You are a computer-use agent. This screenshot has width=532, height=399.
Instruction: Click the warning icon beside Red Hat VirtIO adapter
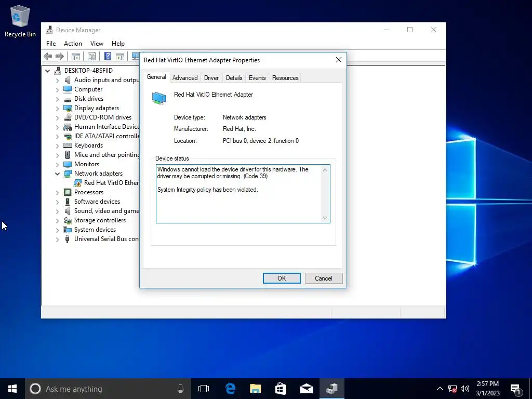pos(78,183)
